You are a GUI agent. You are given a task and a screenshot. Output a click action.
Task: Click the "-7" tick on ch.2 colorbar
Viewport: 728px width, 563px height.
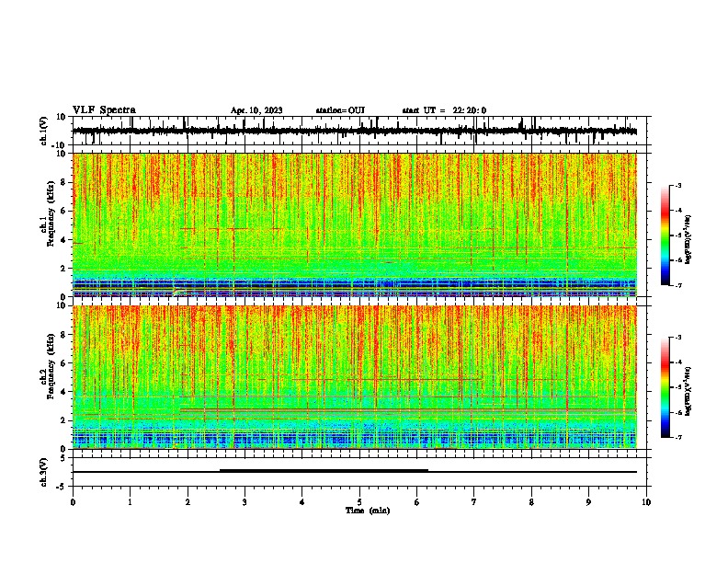(x=677, y=437)
